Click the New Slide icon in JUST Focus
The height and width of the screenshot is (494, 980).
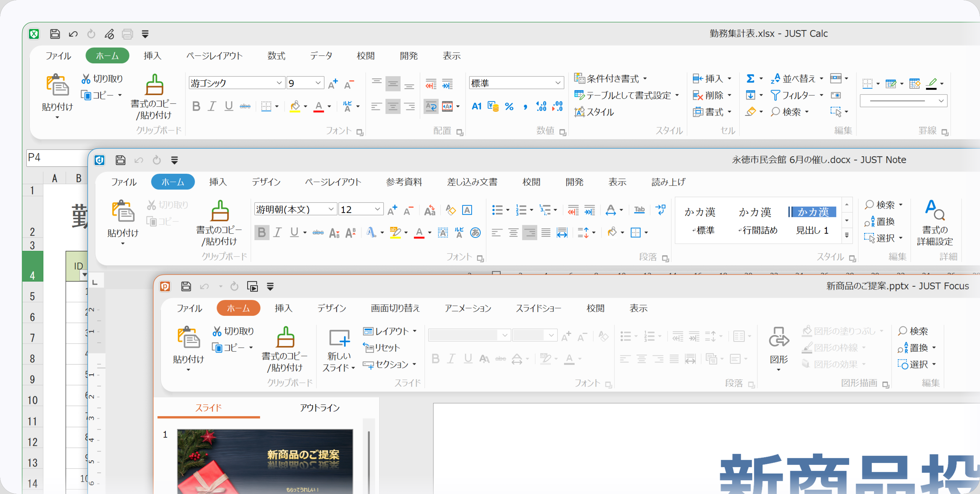point(339,338)
